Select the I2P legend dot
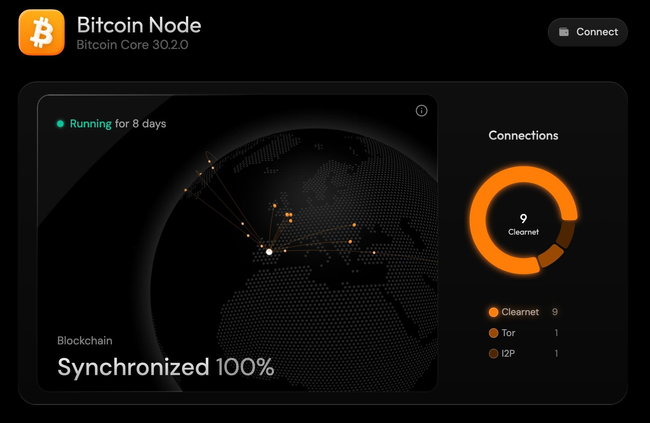650x423 pixels. tap(493, 354)
